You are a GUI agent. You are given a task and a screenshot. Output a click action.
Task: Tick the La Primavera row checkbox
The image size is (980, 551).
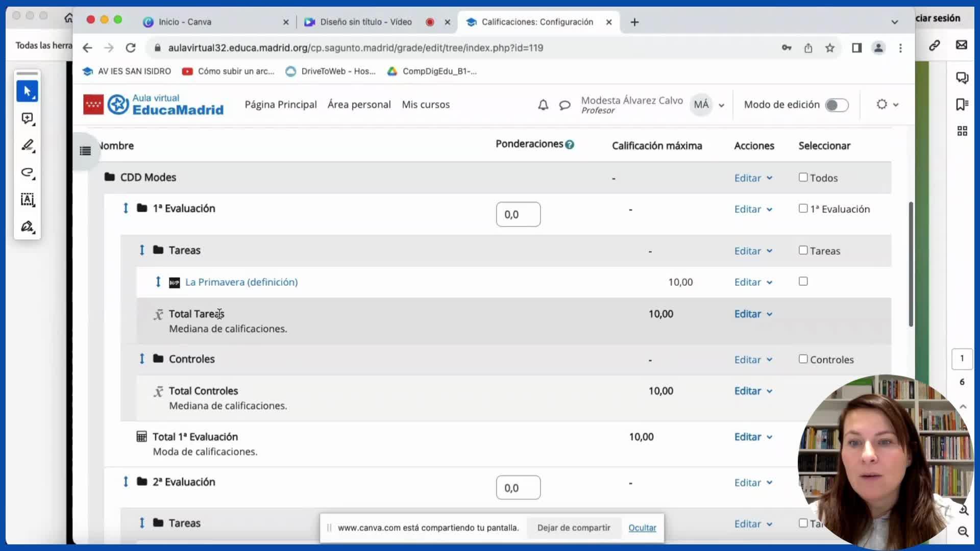coord(803,281)
